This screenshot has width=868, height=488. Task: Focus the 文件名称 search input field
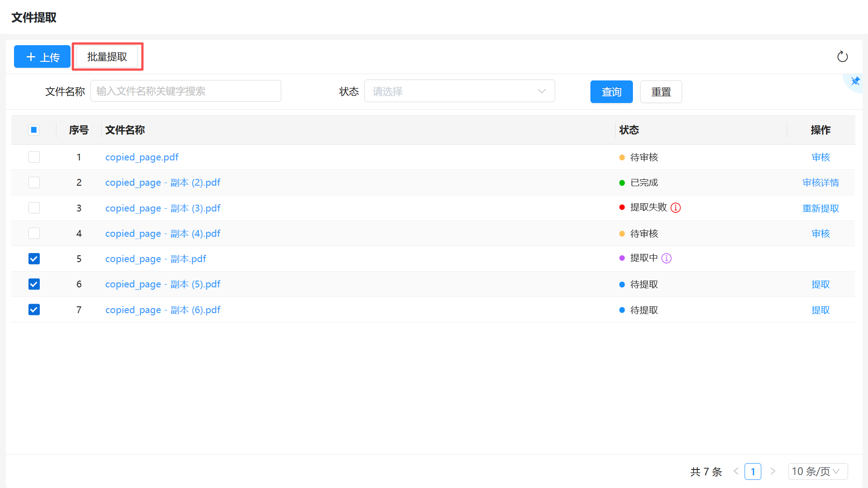tap(185, 91)
